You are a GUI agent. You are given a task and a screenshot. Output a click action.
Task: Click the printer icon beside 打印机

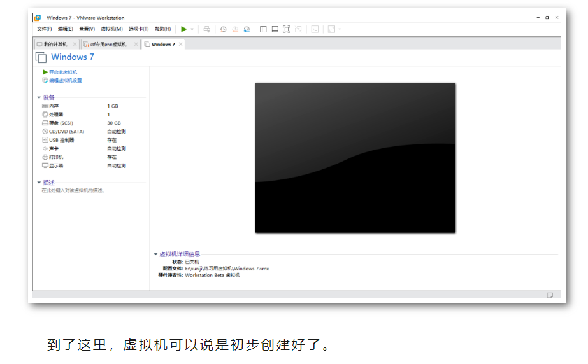(x=45, y=157)
